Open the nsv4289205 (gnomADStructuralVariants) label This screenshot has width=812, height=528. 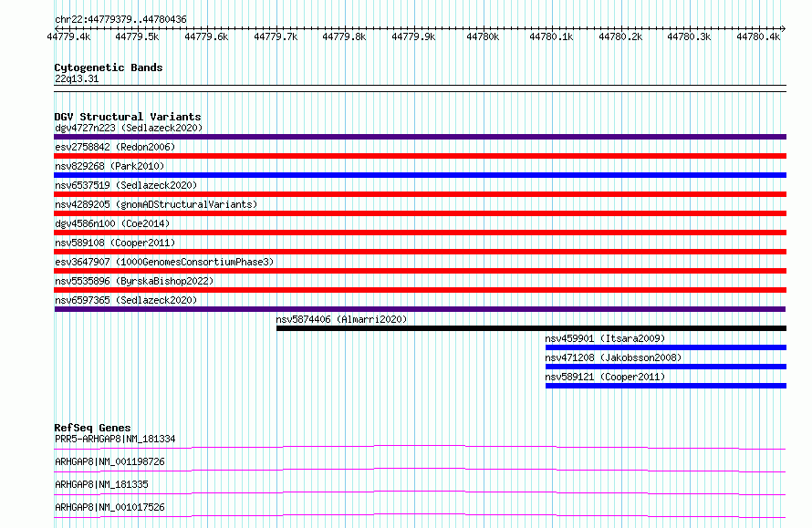coord(156,204)
